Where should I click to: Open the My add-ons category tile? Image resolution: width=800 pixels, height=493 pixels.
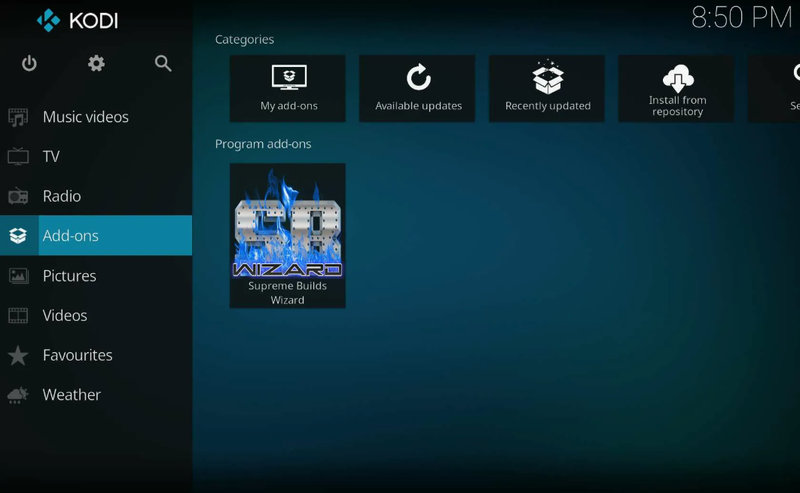click(288, 88)
